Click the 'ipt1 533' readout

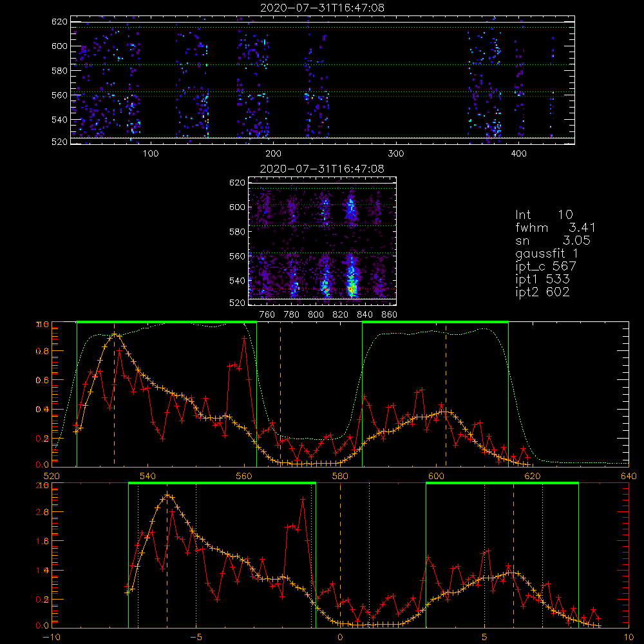(542, 279)
